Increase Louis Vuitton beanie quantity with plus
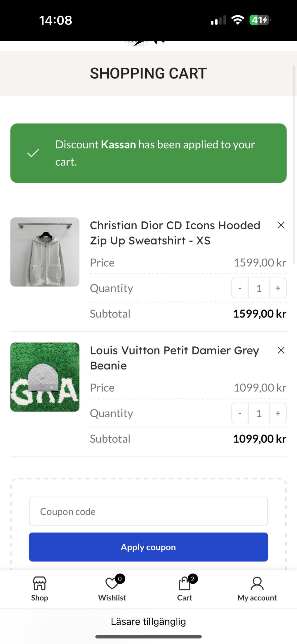Image resolution: width=297 pixels, height=644 pixels. (278, 413)
